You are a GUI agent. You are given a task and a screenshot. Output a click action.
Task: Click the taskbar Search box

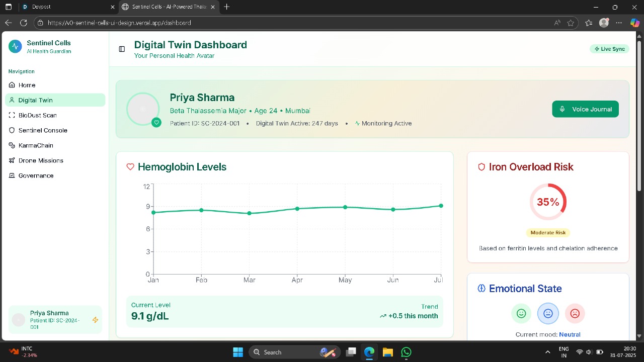pyautogui.click(x=294, y=352)
